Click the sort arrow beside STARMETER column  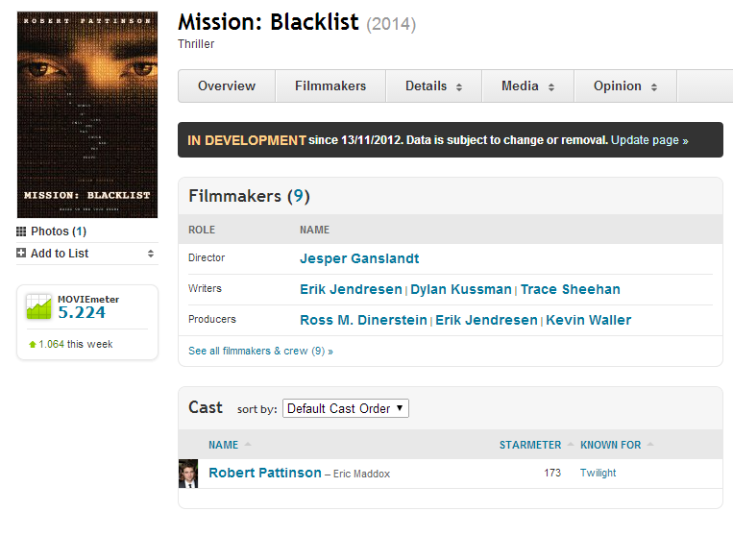571,444
